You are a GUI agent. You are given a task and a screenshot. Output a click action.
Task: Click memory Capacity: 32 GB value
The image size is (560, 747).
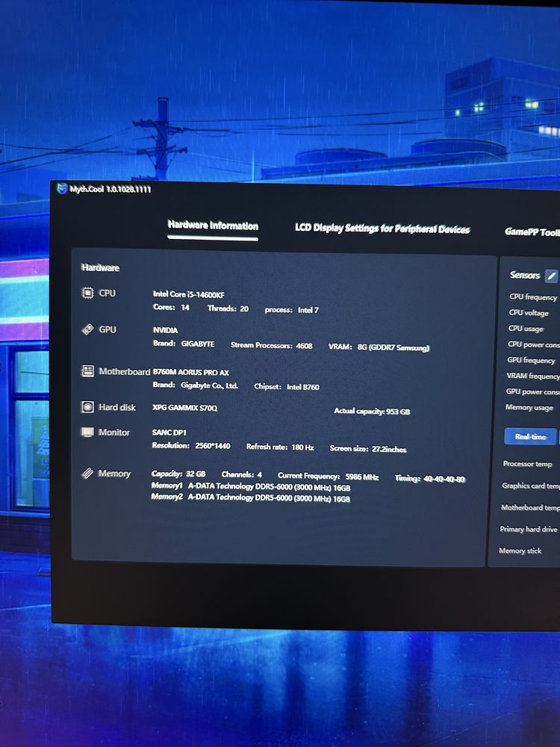[x=178, y=474]
